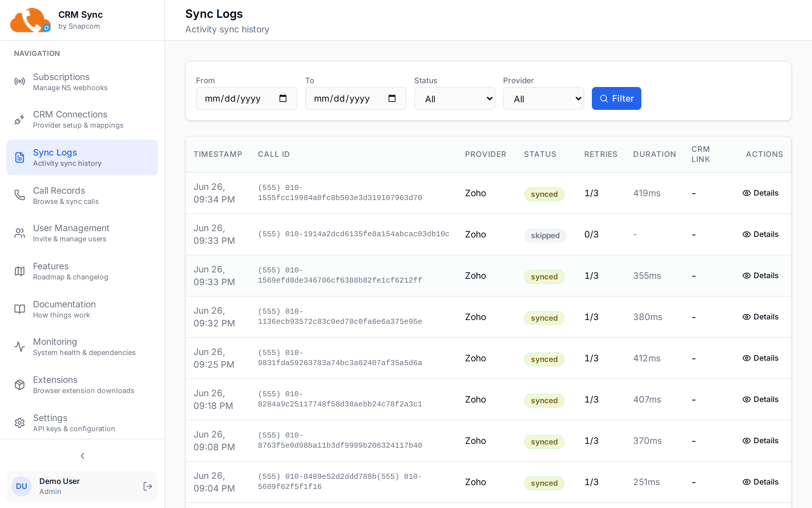Go to Monitoring system health

tap(82, 347)
